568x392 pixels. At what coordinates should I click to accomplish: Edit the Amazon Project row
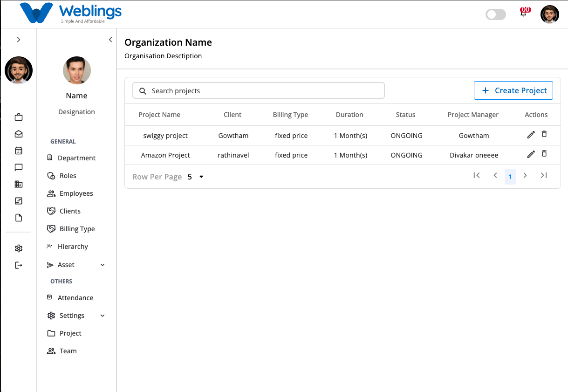pyautogui.click(x=531, y=154)
